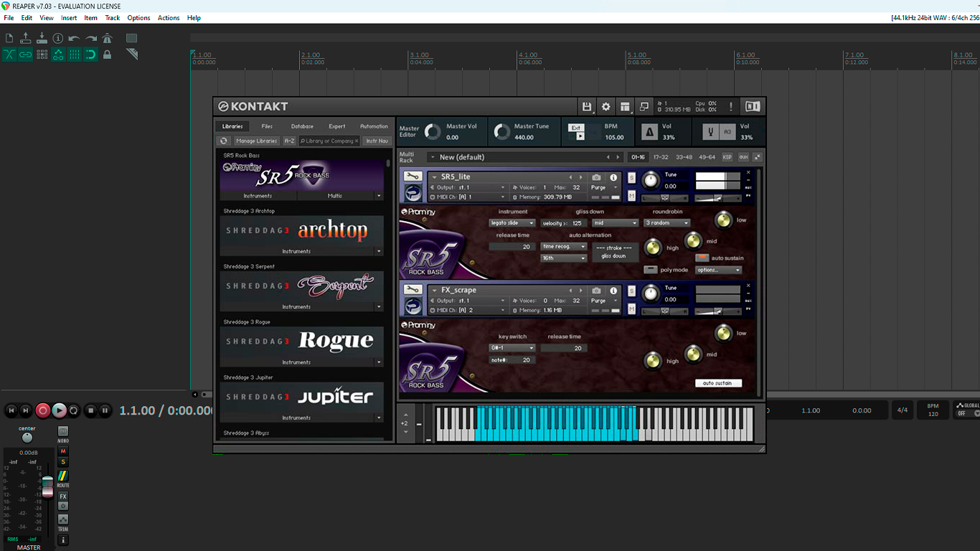980x551 pixels.
Task: Click the Tune knob of SR5_lite
Action: click(651, 179)
